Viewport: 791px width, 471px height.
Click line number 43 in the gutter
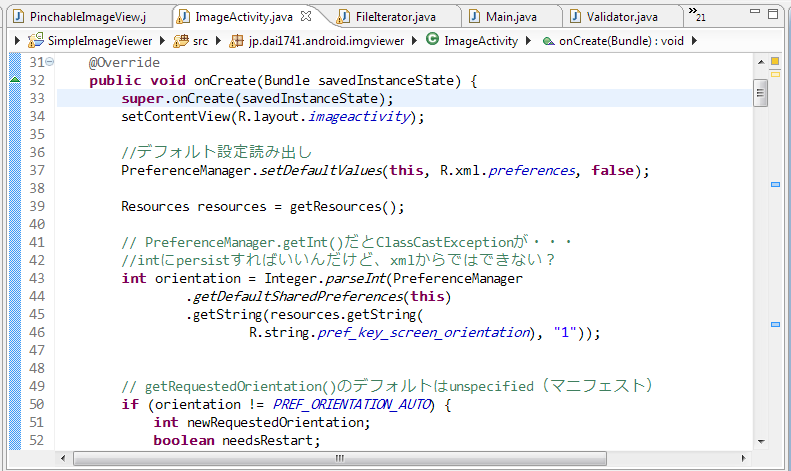[37, 278]
